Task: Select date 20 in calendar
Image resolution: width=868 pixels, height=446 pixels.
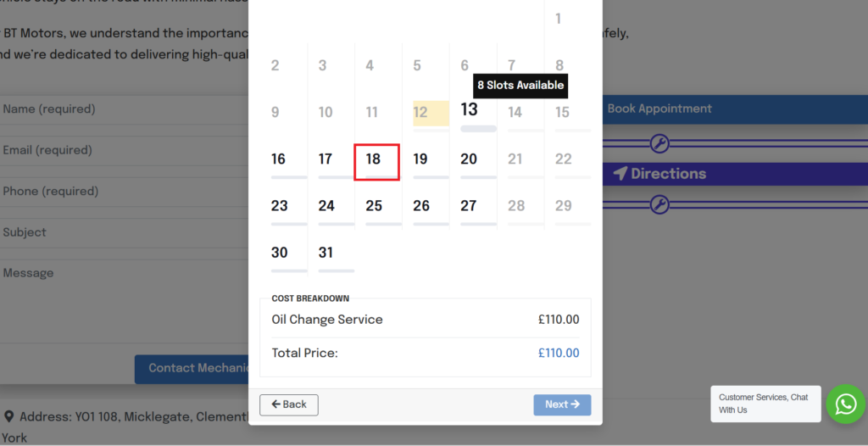Action: click(469, 159)
